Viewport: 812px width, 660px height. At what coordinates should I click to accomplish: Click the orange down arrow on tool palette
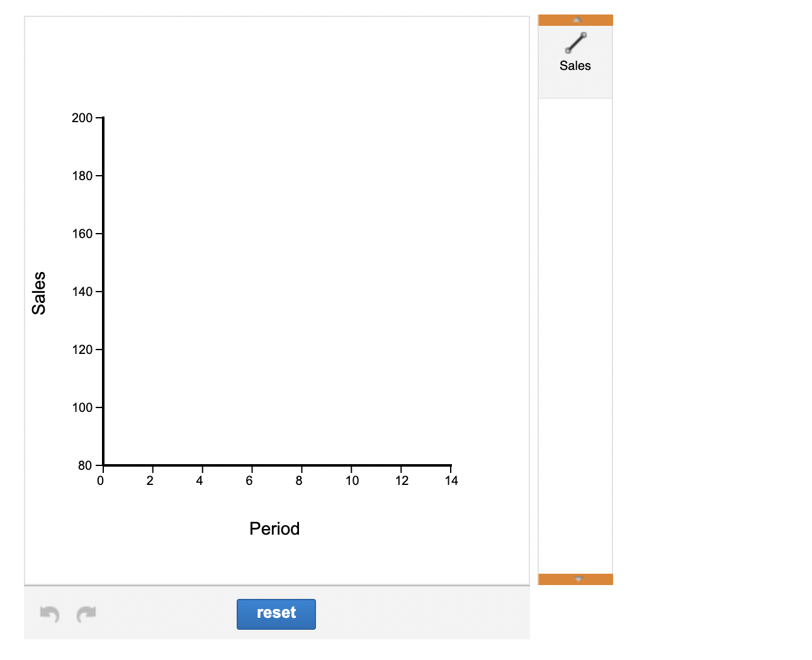[x=577, y=578]
